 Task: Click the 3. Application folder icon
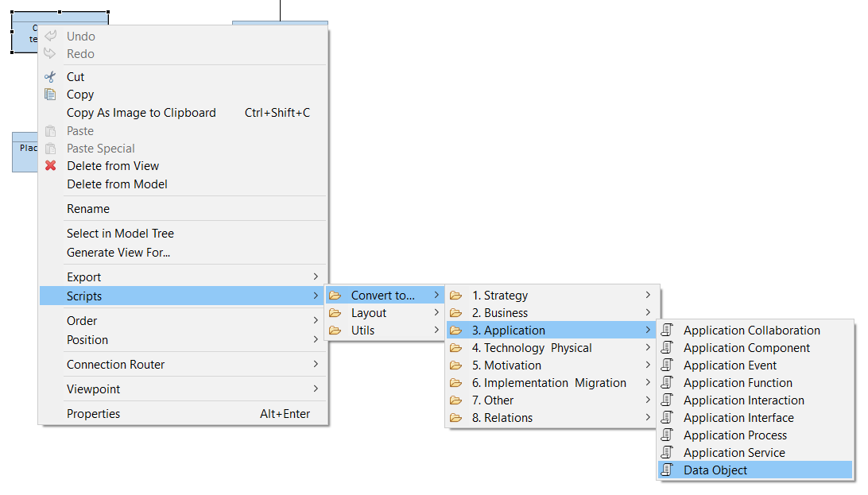coord(455,331)
